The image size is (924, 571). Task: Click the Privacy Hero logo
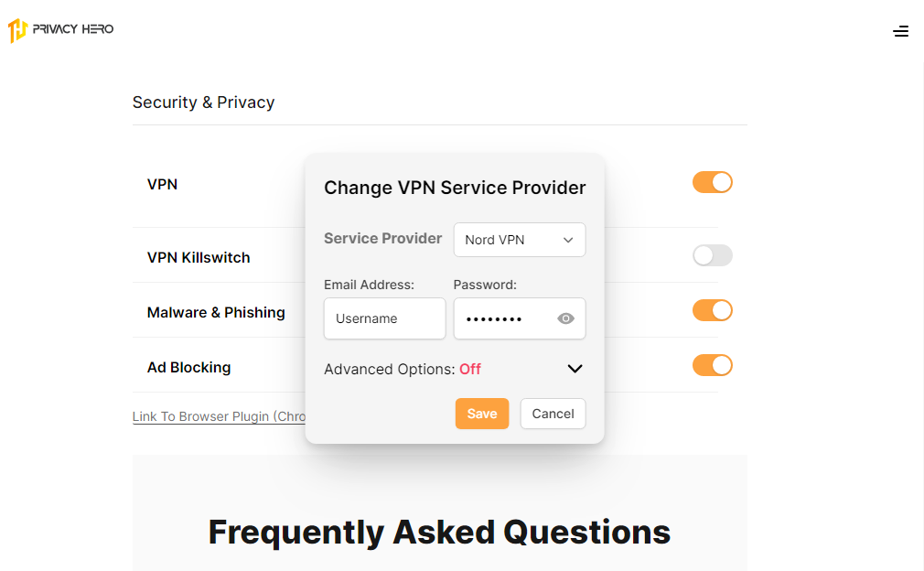click(x=60, y=29)
